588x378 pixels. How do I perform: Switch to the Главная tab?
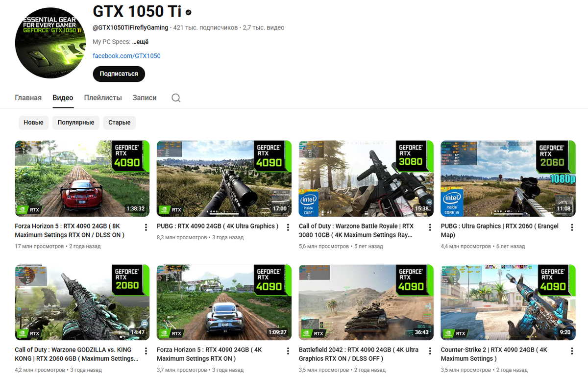28,98
